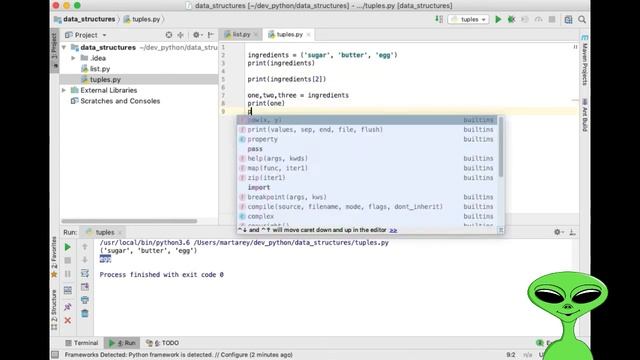Collapse the data_structures root folder arrow
The image size is (640, 360).
64,48
